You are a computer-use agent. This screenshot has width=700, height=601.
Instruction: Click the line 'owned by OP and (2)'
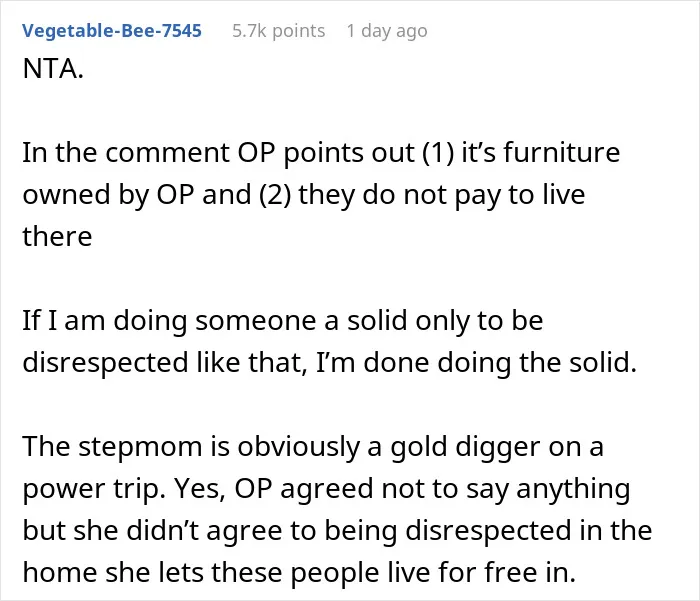[x=304, y=195]
